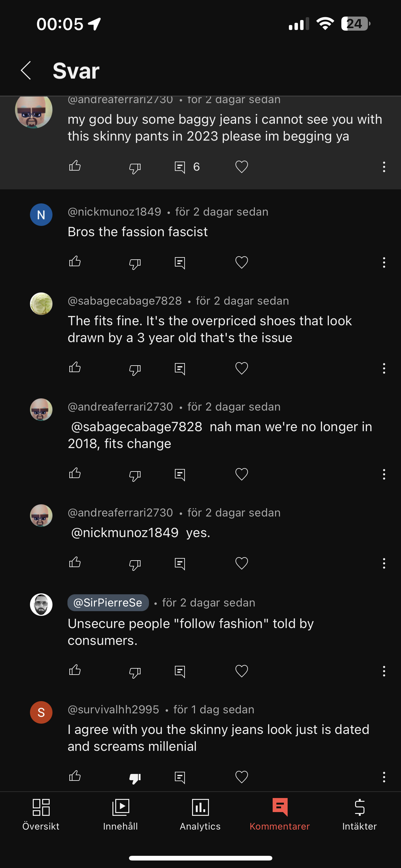Open sabagecabage7828's cabbage profile picture

coord(41,304)
